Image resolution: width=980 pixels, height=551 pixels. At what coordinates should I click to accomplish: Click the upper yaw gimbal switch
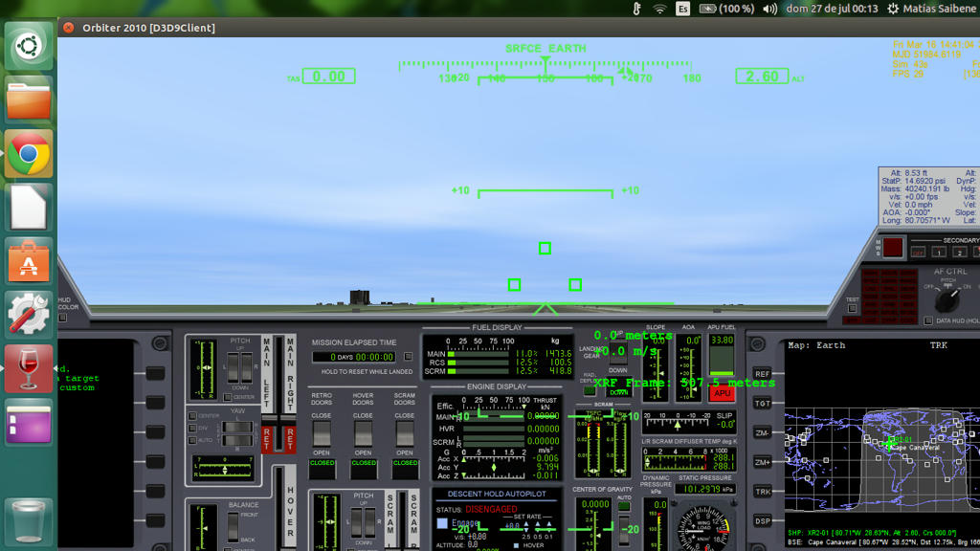tap(237, 428)
